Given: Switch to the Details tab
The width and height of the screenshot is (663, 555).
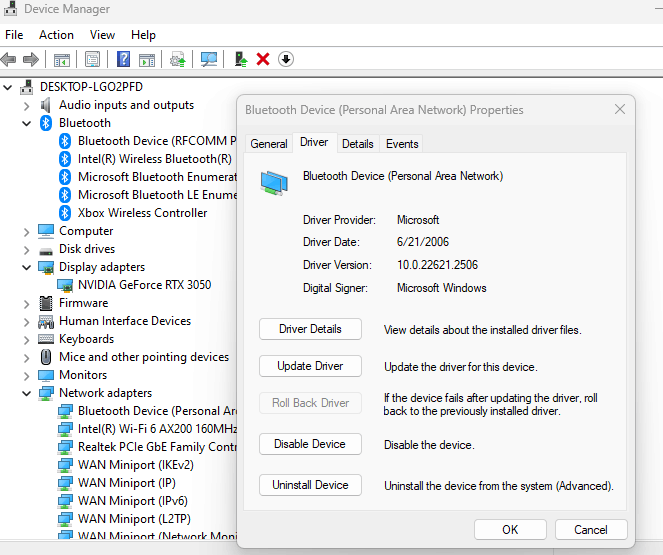Looking at the screenshot, I should (x=358, y=144).
